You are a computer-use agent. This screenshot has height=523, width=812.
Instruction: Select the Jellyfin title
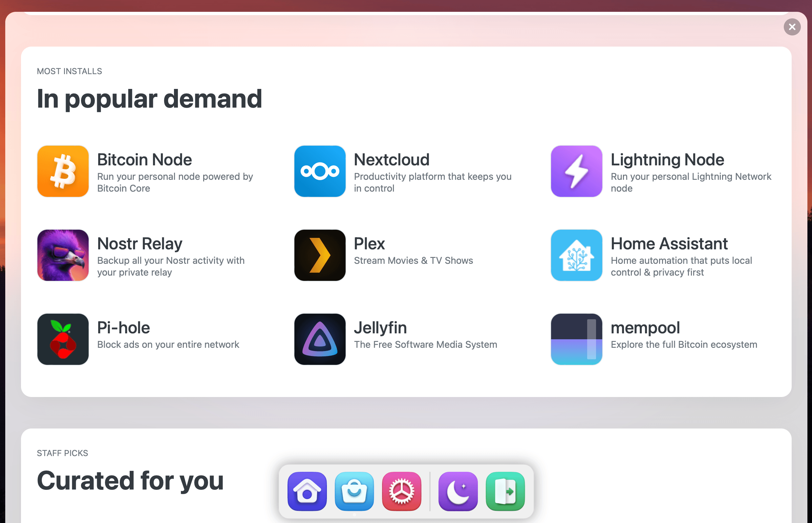click(x=380, y=328)
